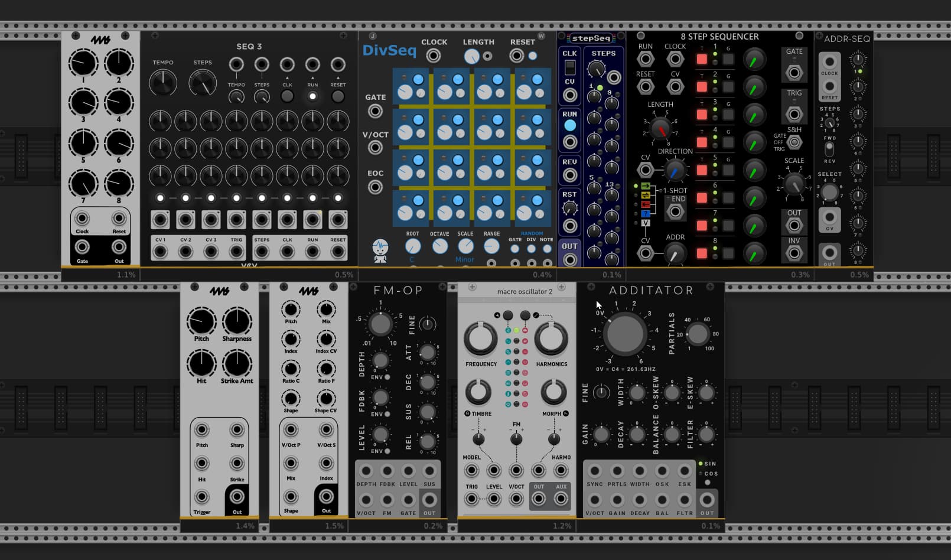Click the SEQ 3 RESET button

coord(338,96)
